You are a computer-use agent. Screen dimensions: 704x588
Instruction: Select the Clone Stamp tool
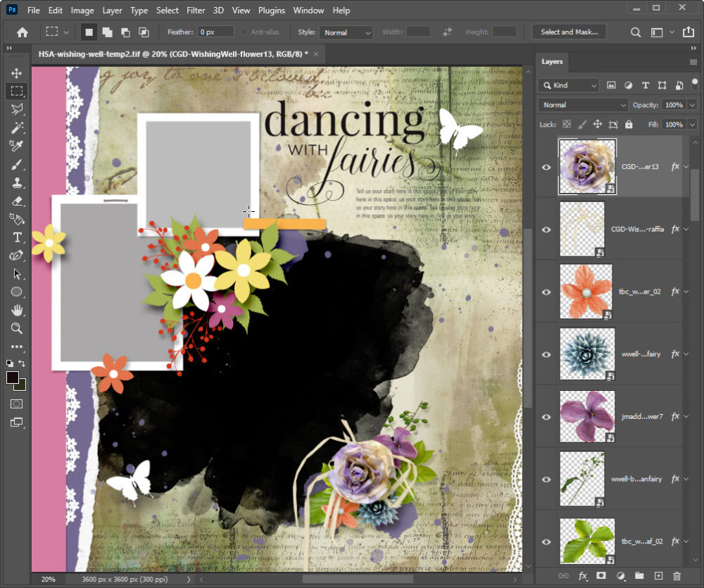[x=17, y=182]
